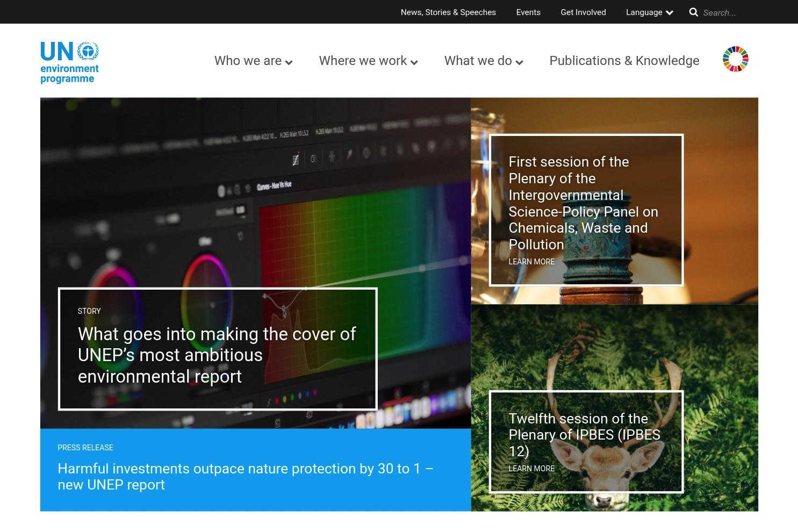Open the Language dropdown

pyautogui.click(x=649, y=12)
